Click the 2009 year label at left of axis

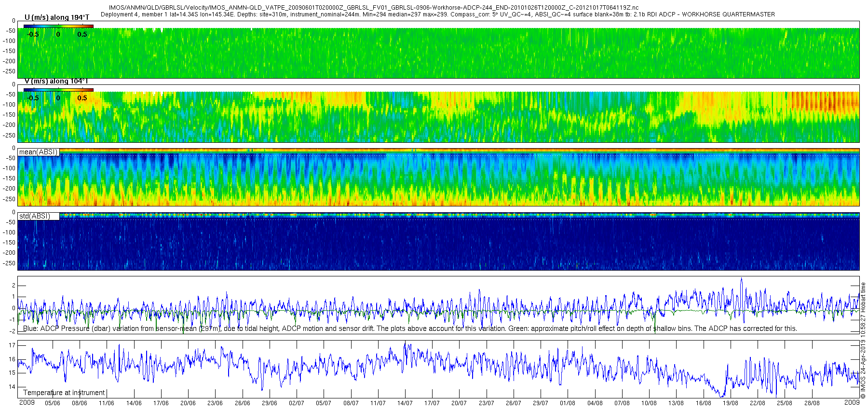(27, 402)
